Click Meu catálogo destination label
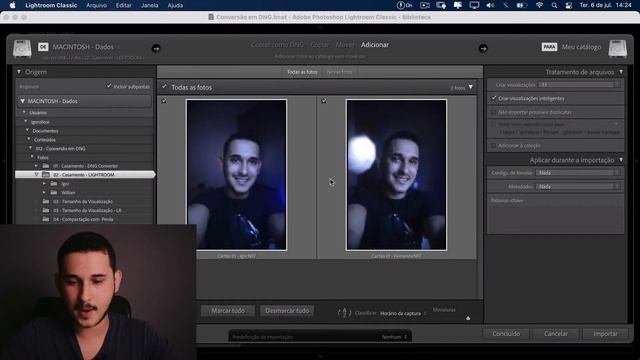 581,47
